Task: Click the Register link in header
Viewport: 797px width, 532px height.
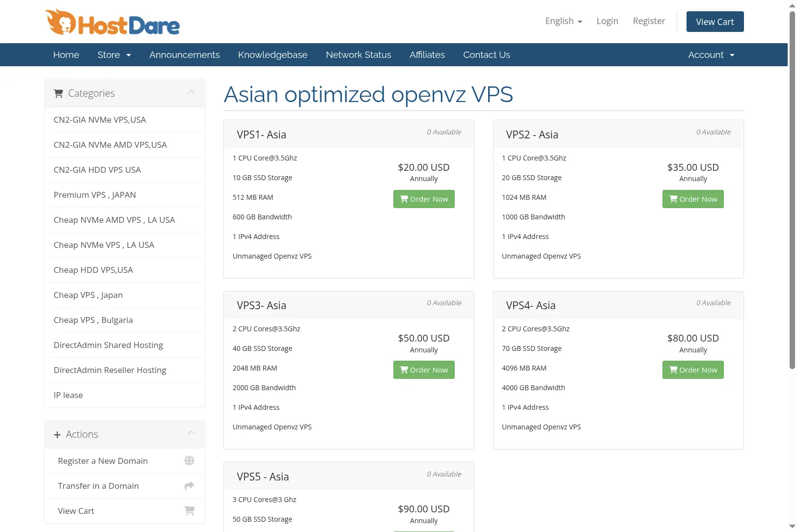Action: (x=649, y=21)
